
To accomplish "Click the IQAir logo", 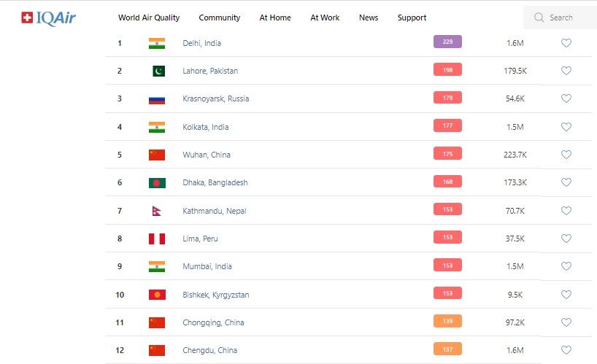I will pos(49,18).
